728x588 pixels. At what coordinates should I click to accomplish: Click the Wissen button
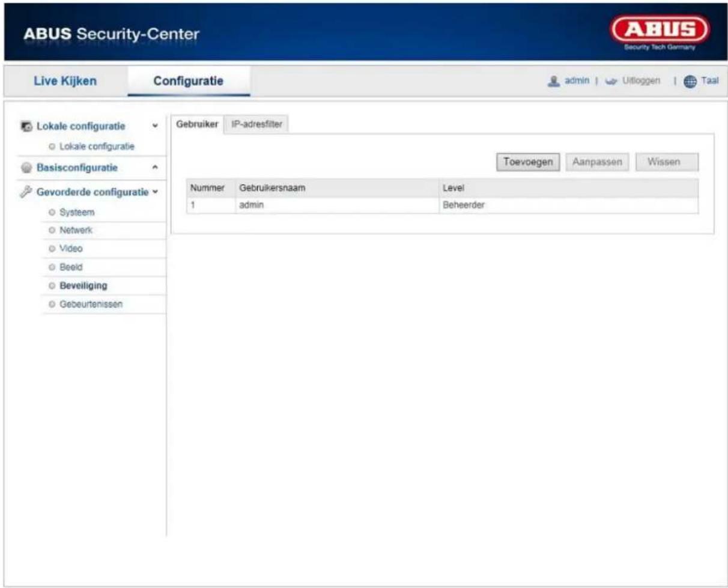tap(667, 163)
